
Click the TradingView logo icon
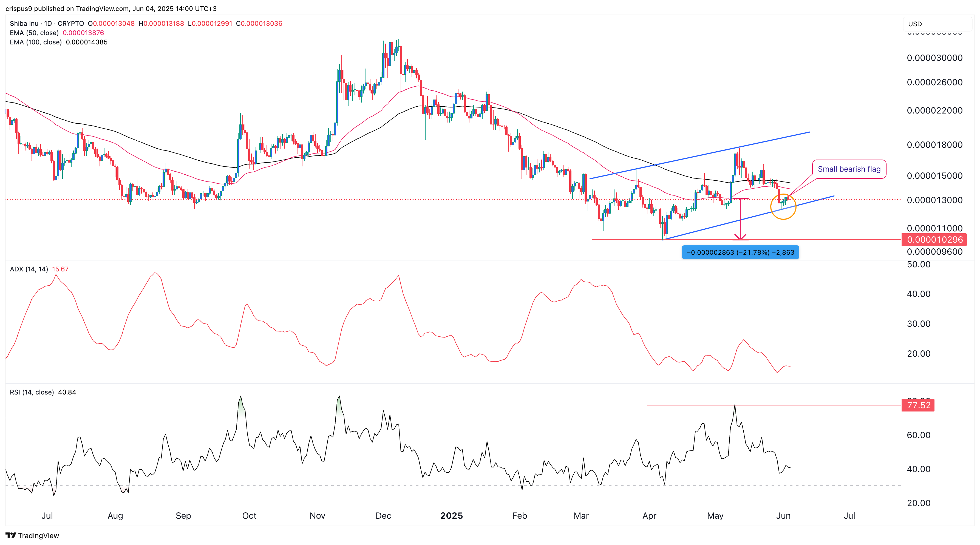(x=11, y=535)
